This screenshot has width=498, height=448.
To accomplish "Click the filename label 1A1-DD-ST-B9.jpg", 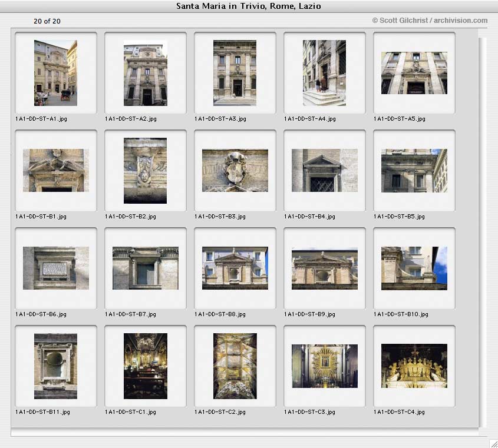I will pos(309,314).
